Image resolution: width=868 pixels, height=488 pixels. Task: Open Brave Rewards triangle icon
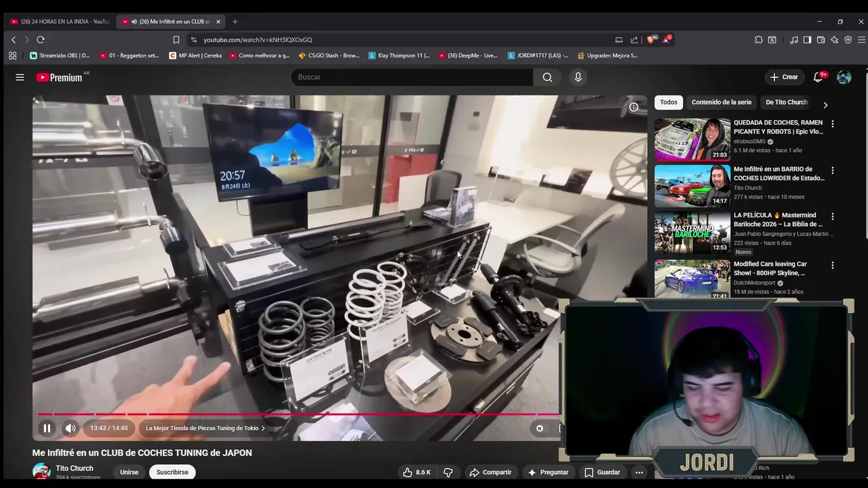[x=667, y=39]
